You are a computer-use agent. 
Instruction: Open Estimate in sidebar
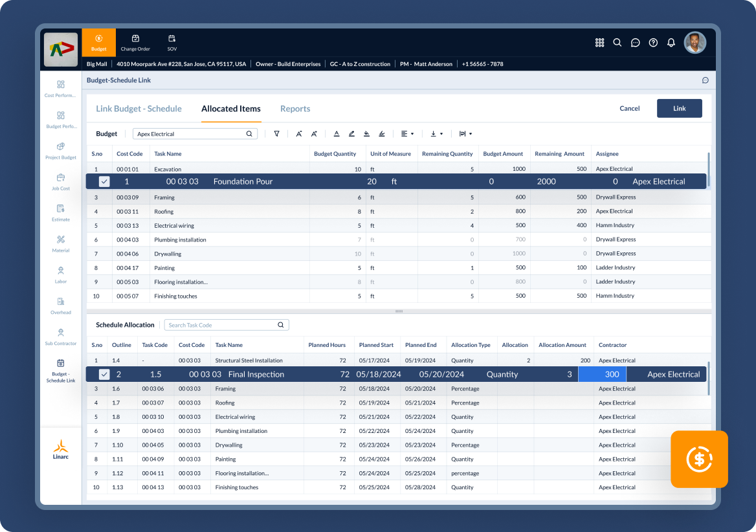[x=61, y=212]
